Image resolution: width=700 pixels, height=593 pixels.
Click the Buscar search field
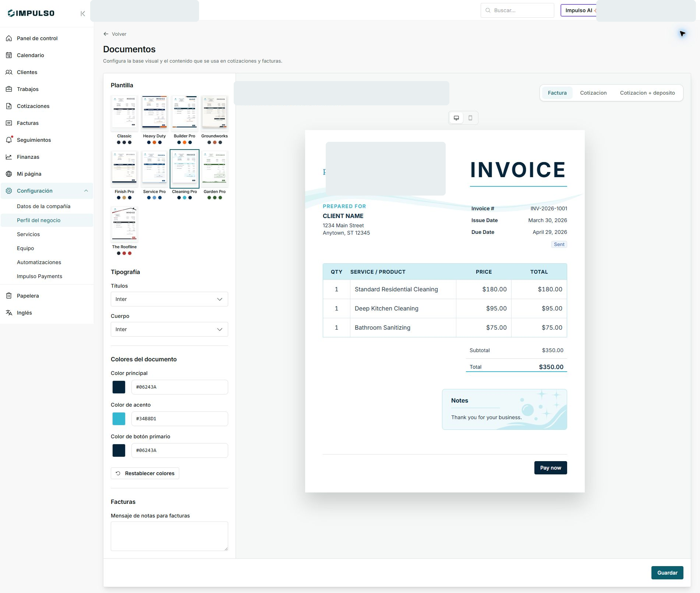(517, 10)
